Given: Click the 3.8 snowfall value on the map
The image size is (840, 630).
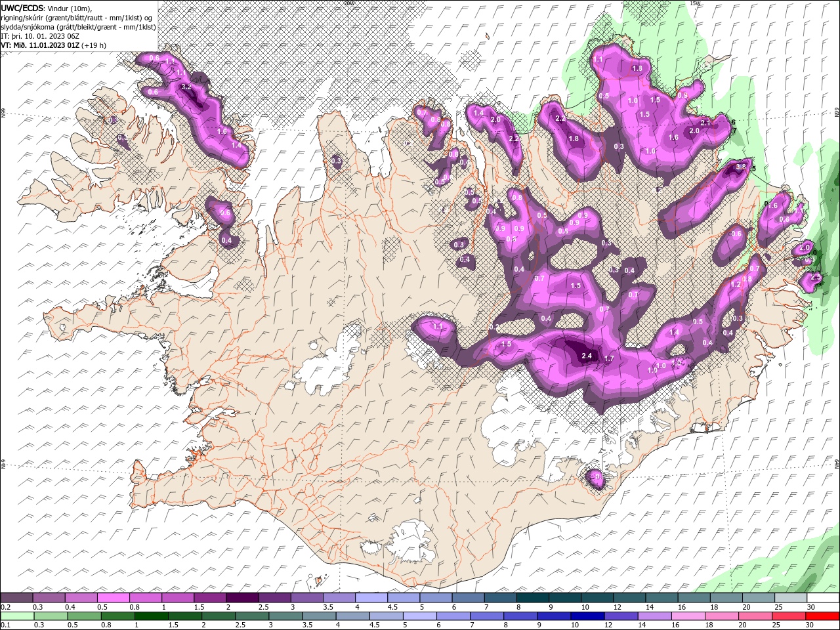Looking at the screenshot, I should point(741,167).
